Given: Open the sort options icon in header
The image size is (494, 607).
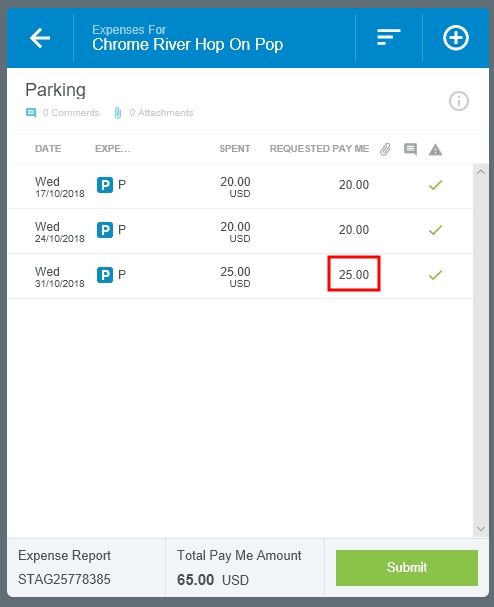Looking at the screenshot, I should pos(389,37).
